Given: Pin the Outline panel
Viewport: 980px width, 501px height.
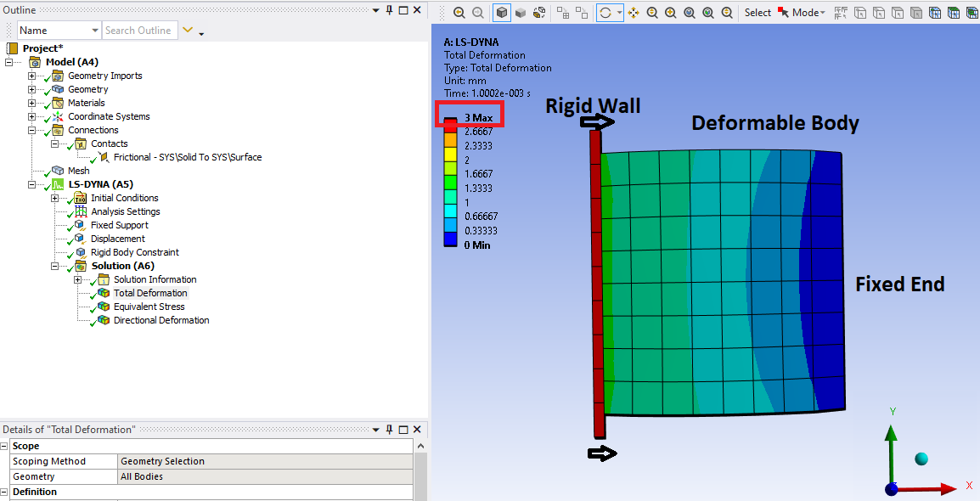Looking at the screenshot, I should 390,10.
